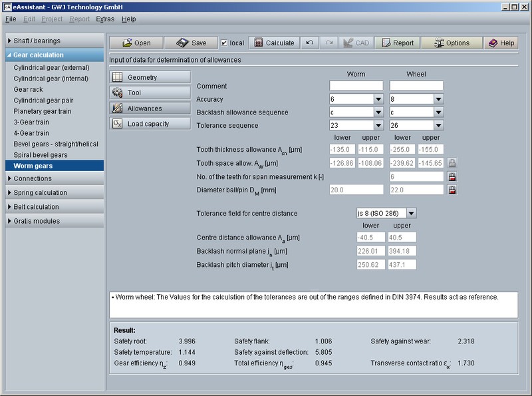Click the worm Comment input field
The height and width of the screenshot is (396, 532).
coord(356,86)
